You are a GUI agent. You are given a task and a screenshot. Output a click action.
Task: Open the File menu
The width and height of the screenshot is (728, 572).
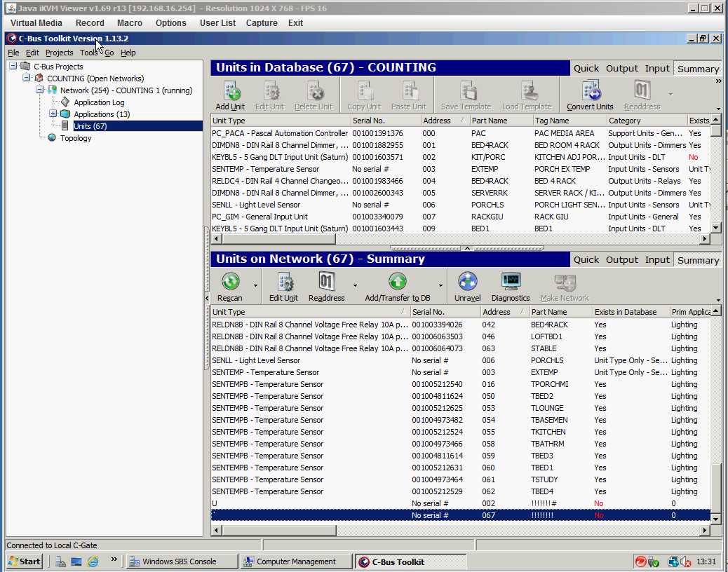(x=13, y=53)
